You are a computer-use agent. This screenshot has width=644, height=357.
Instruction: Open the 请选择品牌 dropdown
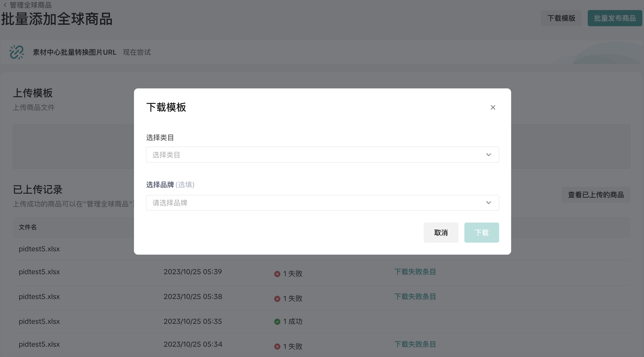click(x=322, y=203)
